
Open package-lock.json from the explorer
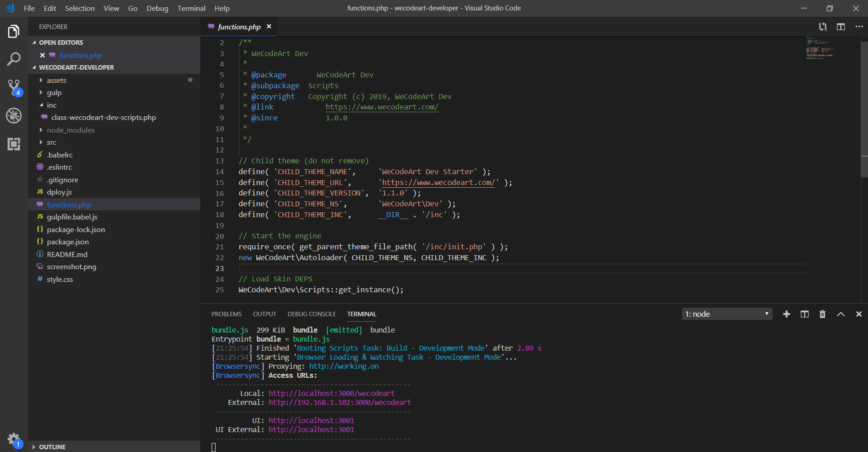pyautogui.click(x=75, y=229)
